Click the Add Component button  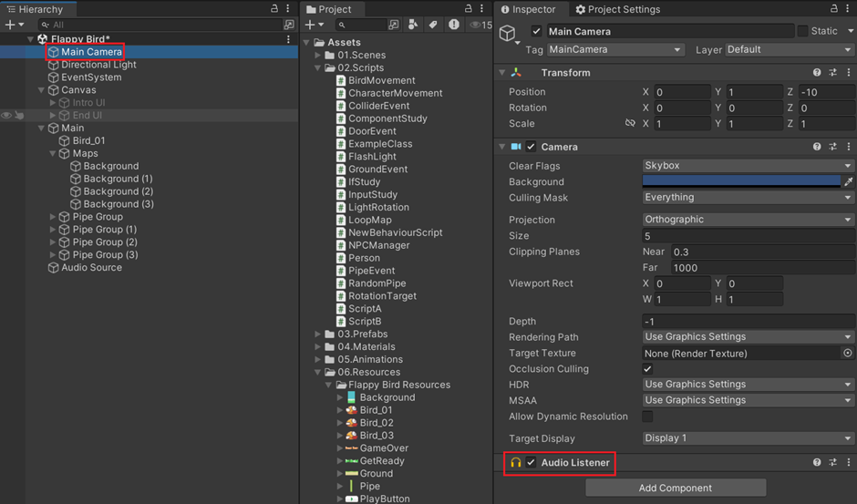676,488
